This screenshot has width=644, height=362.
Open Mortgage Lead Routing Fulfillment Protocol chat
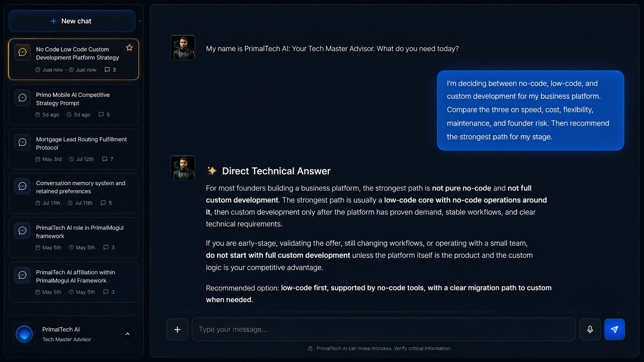[74, 149]
